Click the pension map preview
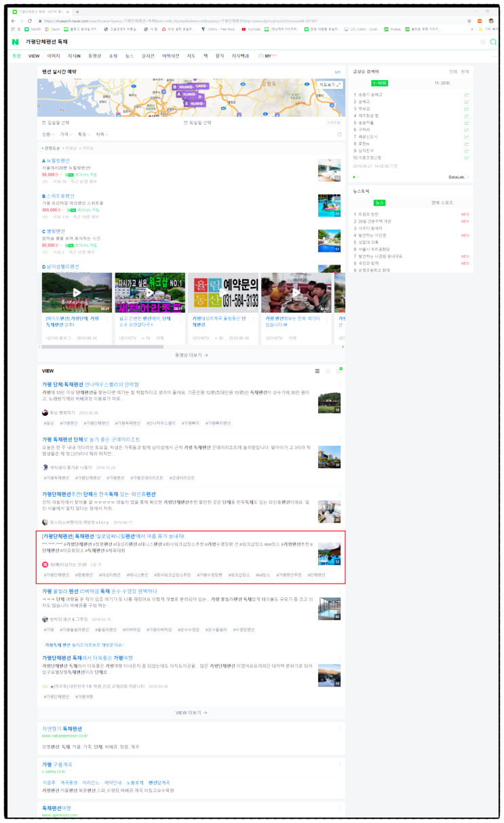504x823 pixels. (x=191, y=97)
